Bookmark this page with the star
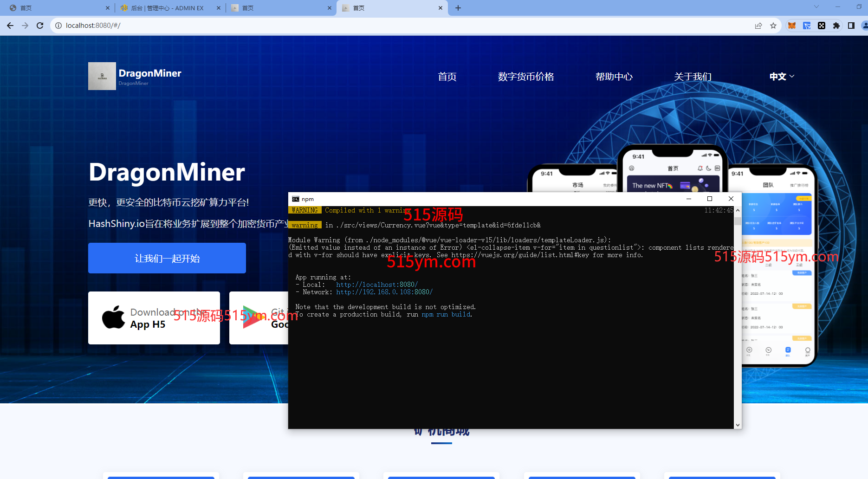 click(773, 26)
